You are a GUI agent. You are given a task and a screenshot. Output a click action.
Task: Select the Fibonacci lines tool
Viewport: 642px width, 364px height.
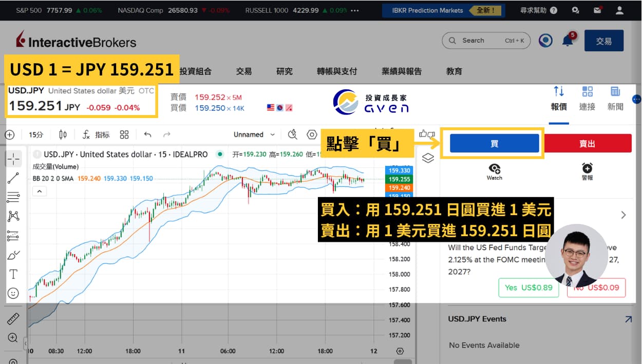pos(13,197)
